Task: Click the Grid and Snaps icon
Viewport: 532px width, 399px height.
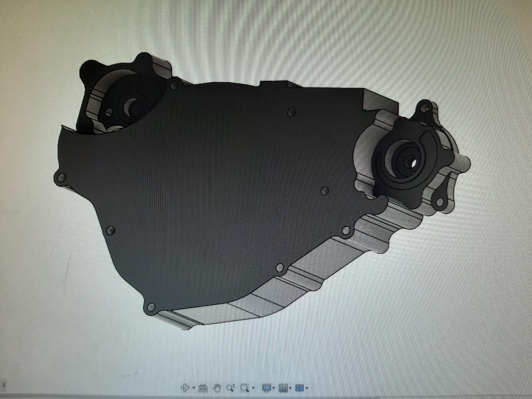Action: point(283,388)
